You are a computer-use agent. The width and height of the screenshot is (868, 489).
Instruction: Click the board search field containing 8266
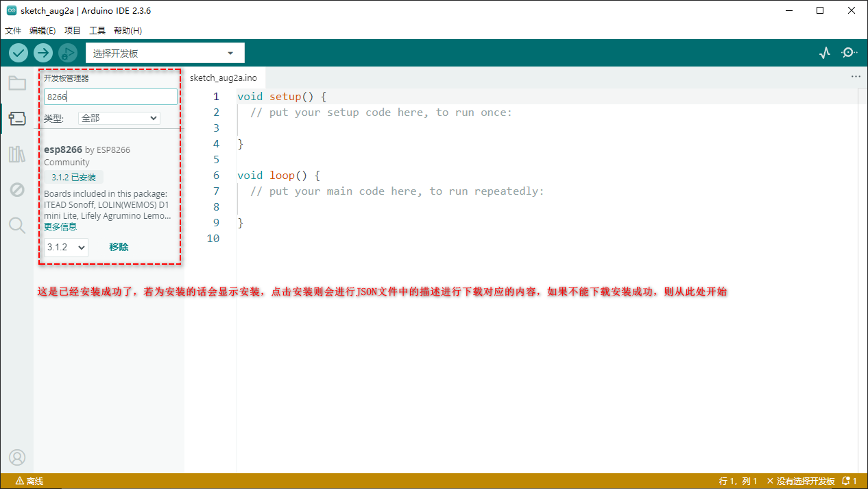[x=110, y=97]
